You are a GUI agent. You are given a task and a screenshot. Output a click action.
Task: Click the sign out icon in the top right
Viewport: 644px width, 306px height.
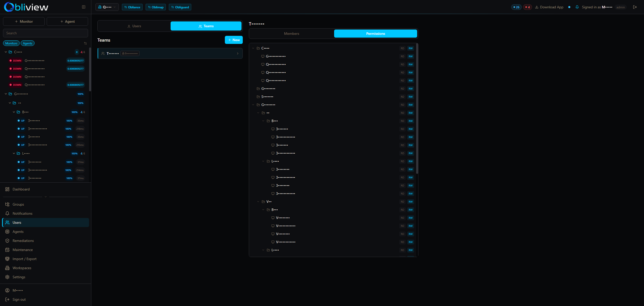(635, 7)
